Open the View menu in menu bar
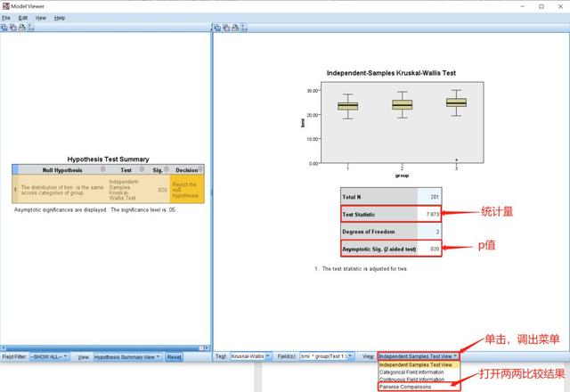 coord(40,18)
